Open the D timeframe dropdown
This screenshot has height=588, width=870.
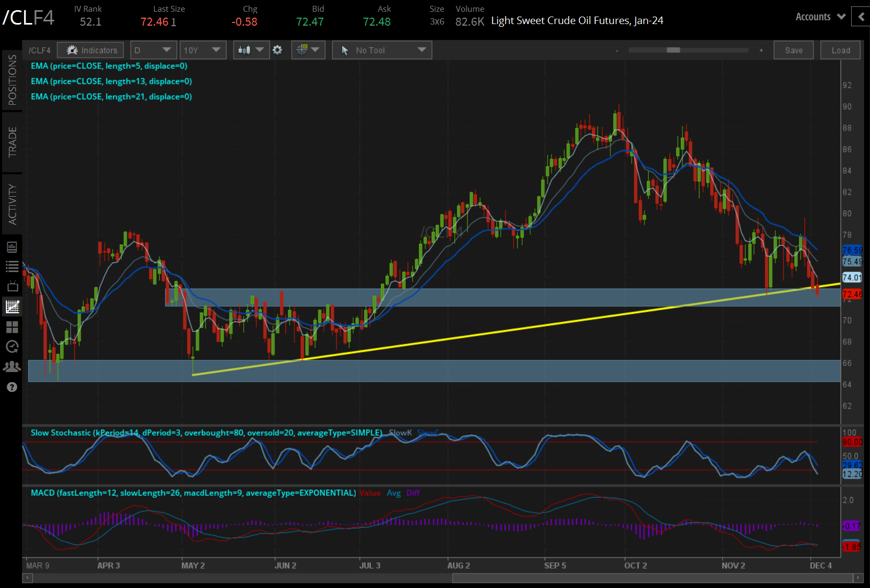[153, 50]
